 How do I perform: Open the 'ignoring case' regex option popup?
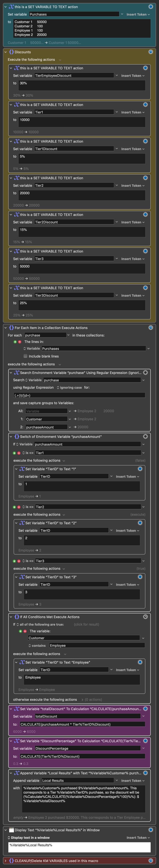point(69,388)
